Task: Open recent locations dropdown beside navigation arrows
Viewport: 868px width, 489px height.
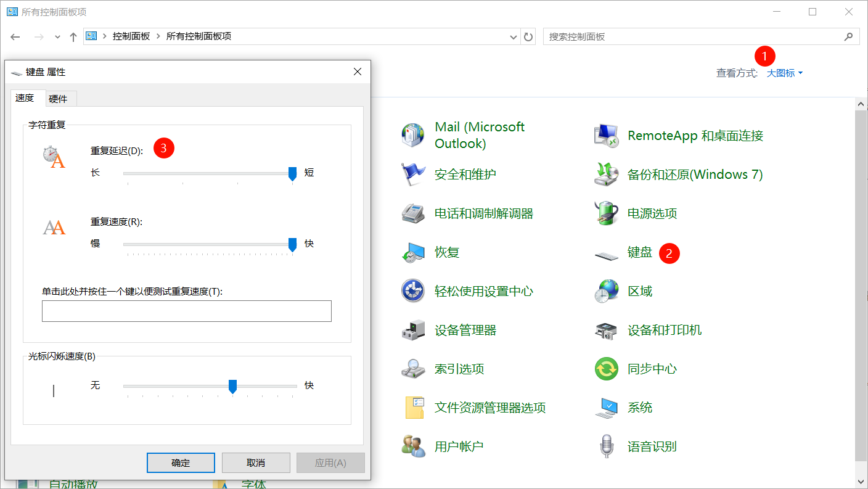Action: click(57, 37)
